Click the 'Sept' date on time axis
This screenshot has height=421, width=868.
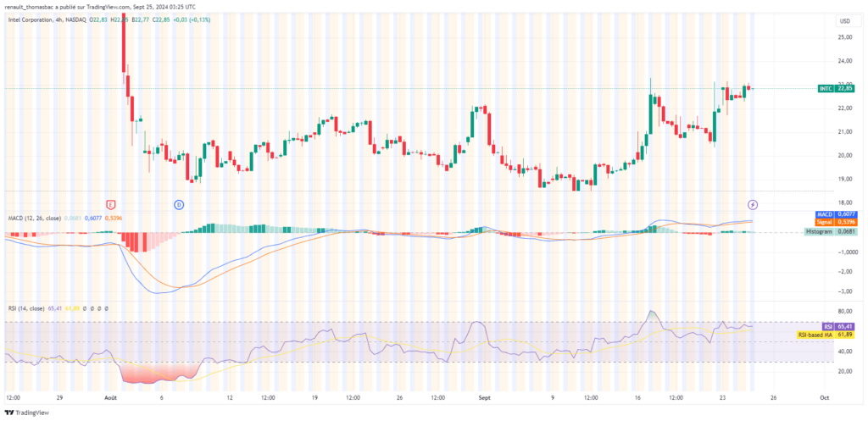486,396
